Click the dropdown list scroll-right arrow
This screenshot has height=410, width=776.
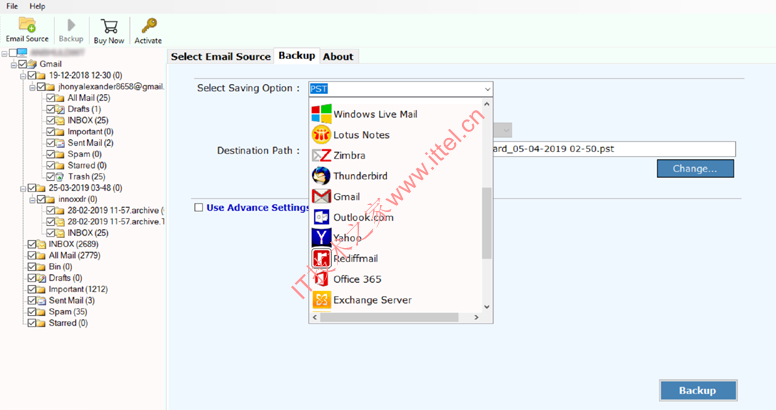tap(476, 317)
